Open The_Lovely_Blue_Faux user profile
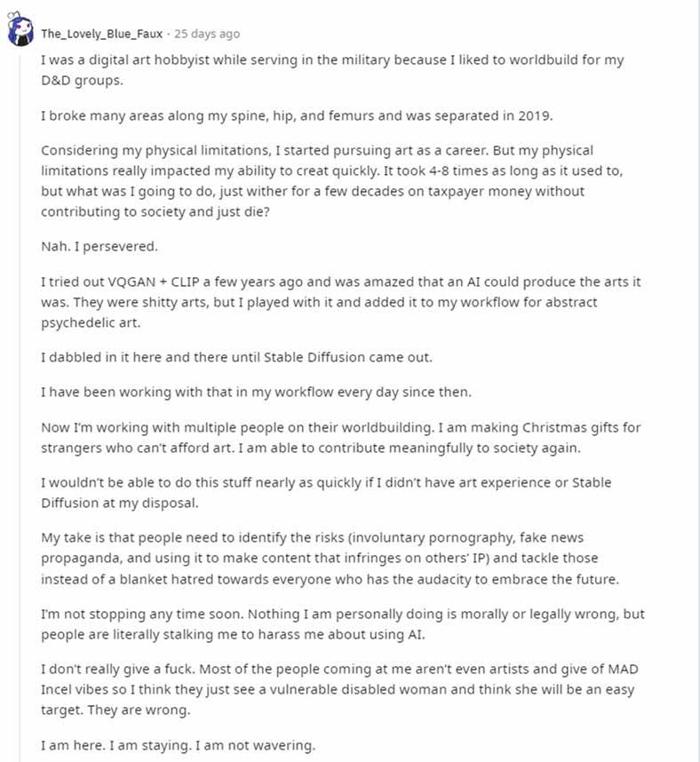 coord(101,34)
